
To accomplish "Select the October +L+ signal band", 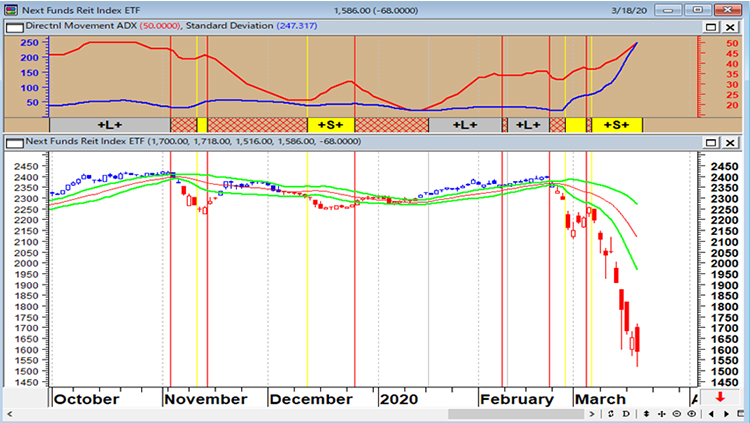I will click(109, 125).
